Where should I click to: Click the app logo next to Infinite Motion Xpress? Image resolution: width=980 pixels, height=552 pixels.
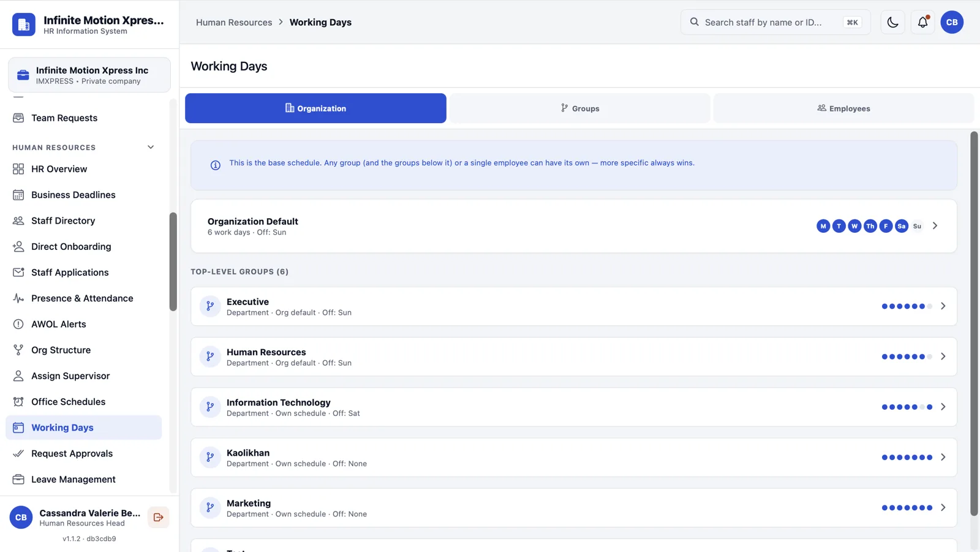click(x=24, y=25)
